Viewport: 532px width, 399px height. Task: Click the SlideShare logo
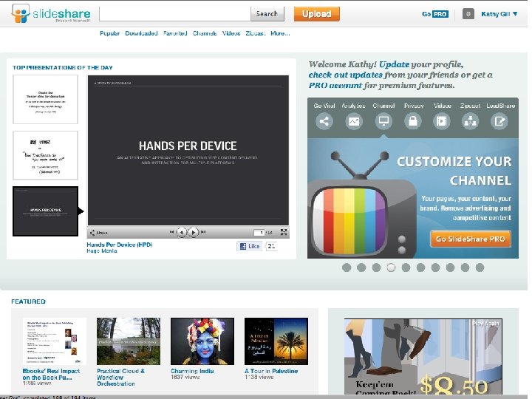tap(51, 13)
